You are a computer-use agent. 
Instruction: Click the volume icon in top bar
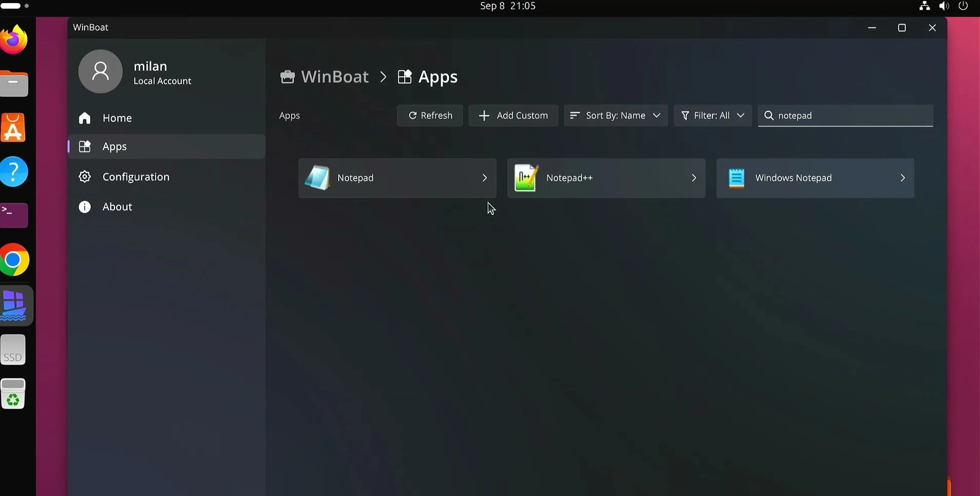click(944, 6)
